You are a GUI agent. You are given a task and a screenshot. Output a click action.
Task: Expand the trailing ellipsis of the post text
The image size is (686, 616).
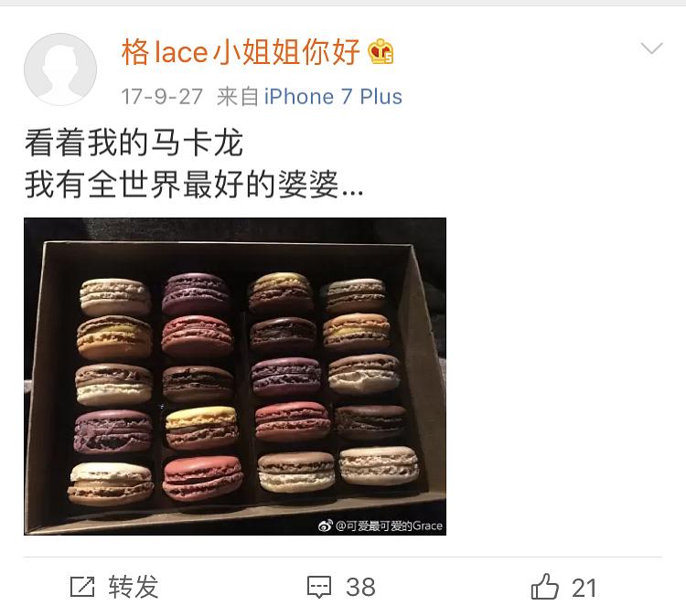pyautogui.click(x=353, y=193)
